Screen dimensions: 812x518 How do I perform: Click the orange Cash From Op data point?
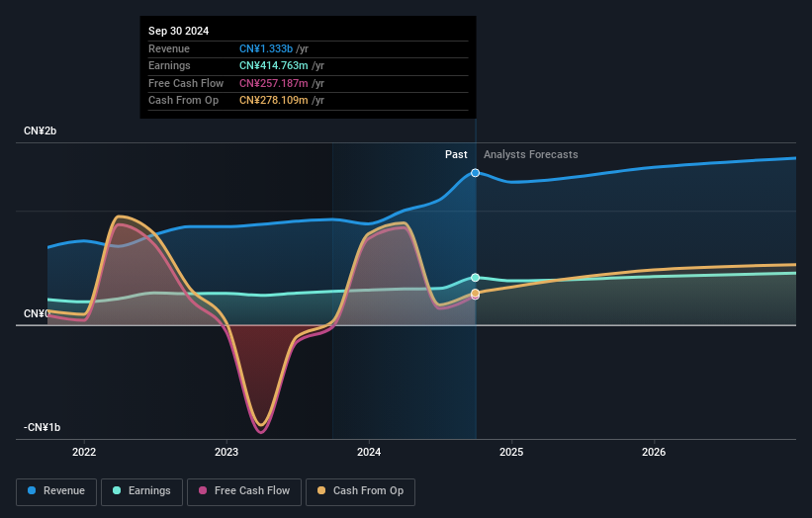475,294
